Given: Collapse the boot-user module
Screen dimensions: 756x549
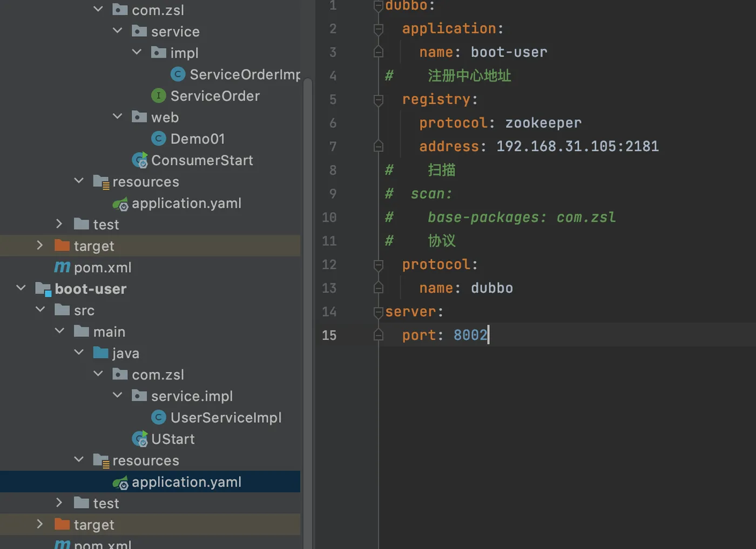Looking at the screenshot, I should pos(21,288).
